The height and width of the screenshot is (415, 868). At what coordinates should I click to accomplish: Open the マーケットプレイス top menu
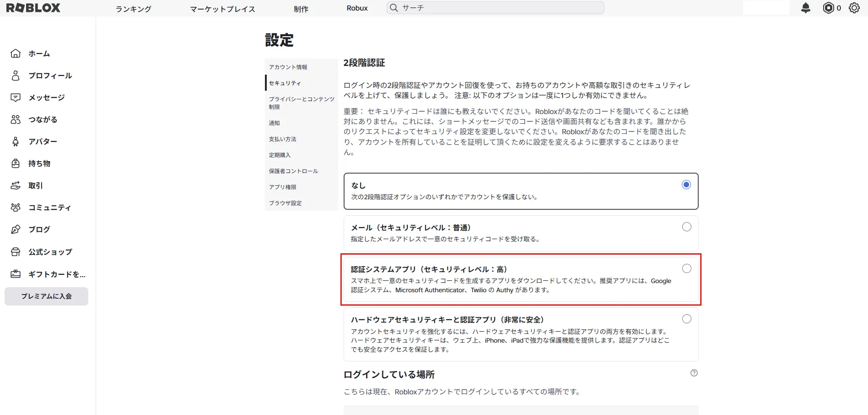[x=222, y=9]
